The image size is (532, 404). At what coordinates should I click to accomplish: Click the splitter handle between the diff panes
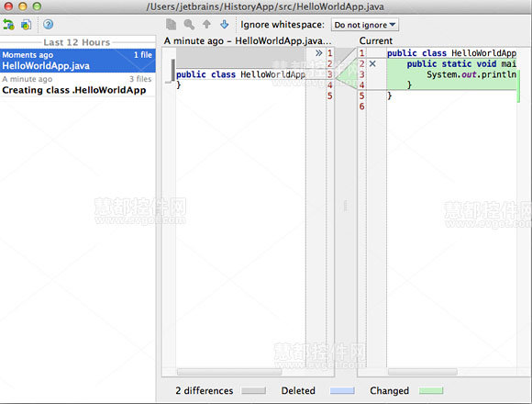(x=346, y=206)
